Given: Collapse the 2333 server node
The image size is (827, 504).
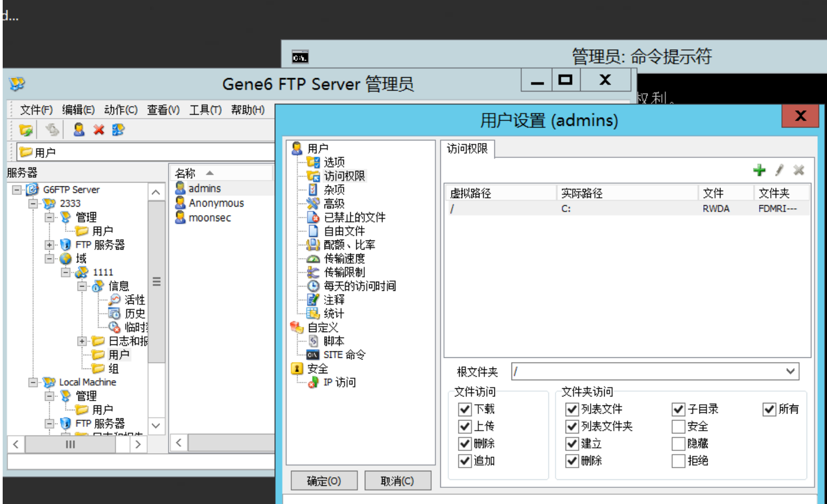Looking at the screenshot, I should [33, 204].
